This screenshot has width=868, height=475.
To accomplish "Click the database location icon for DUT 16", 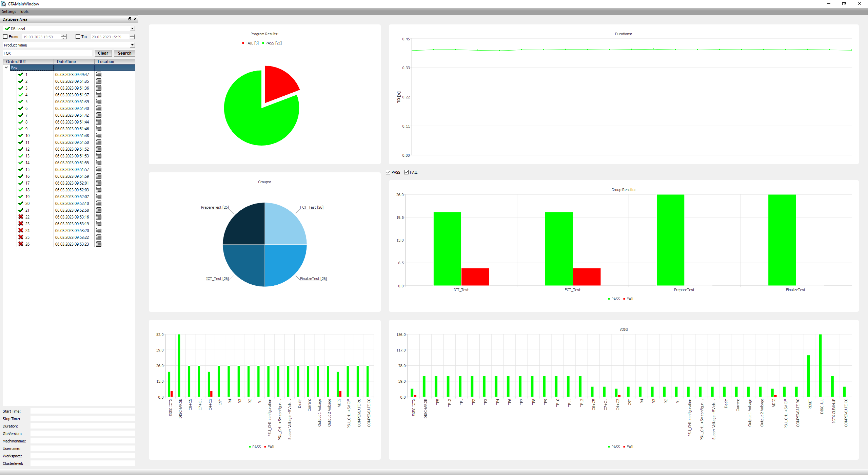I will click(99, 176).
